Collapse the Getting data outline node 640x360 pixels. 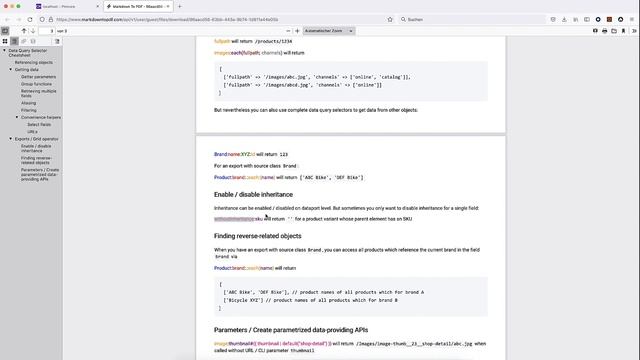tap(11, 69)
